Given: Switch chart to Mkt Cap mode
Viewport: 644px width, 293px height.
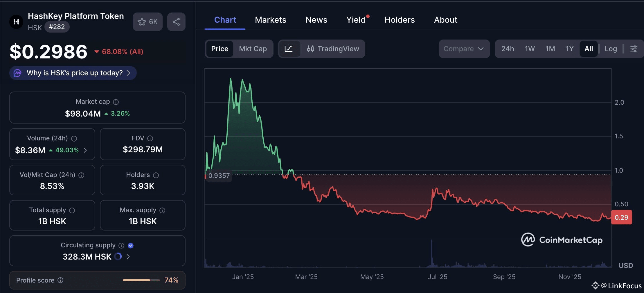Looking at the screenshot, I should point(253,49).
